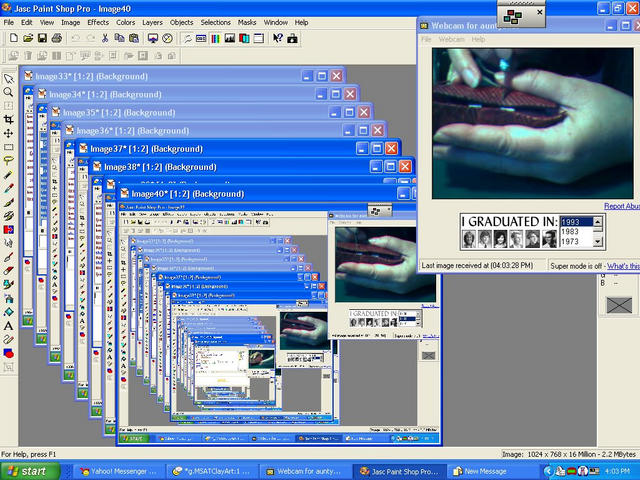The width and height of the screenshot is (640, 480).
Task: Select year 1993 in graduation list
Action: pos(576,222)
